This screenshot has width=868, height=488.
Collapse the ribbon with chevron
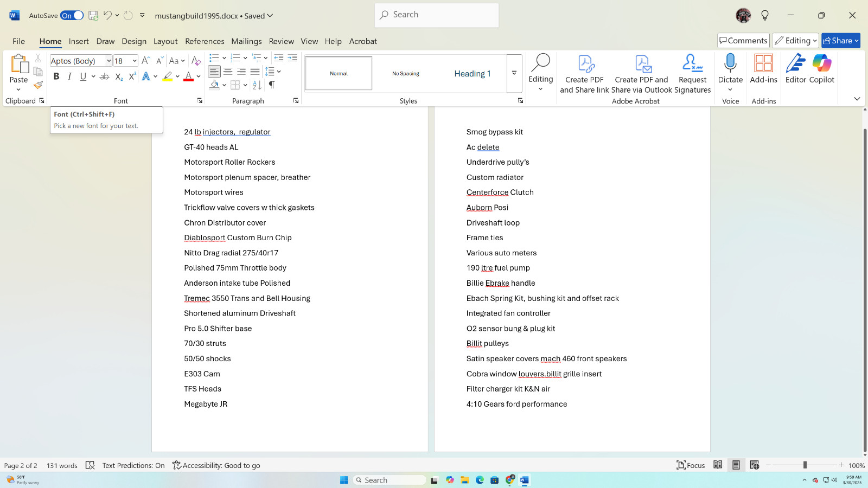click(857, 99)
